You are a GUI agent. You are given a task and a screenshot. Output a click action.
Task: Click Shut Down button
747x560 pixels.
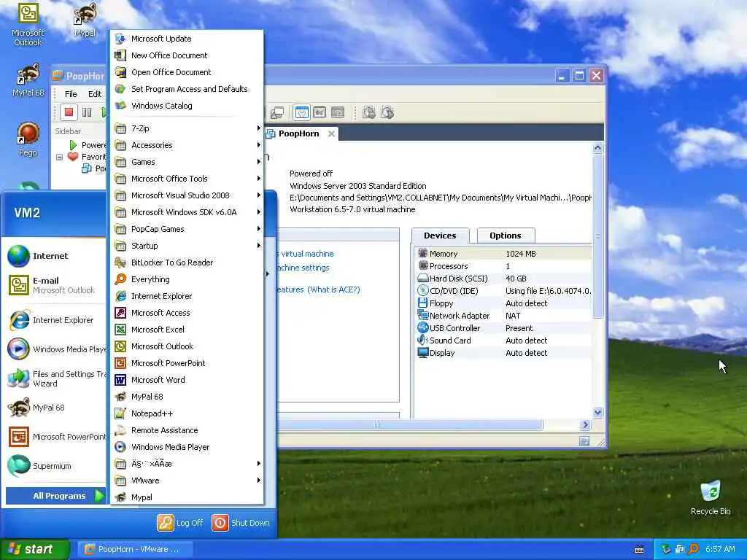click(241, 523)
